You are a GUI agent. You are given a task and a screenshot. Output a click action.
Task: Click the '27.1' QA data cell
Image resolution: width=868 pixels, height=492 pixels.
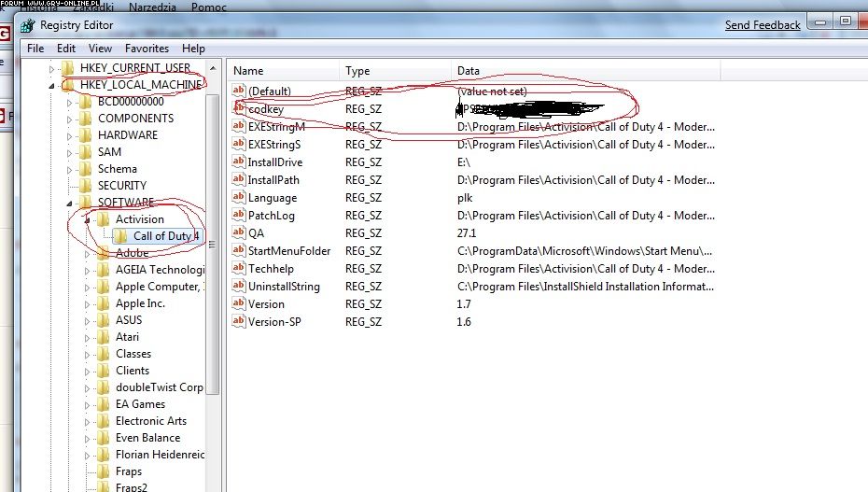[467, 233]
